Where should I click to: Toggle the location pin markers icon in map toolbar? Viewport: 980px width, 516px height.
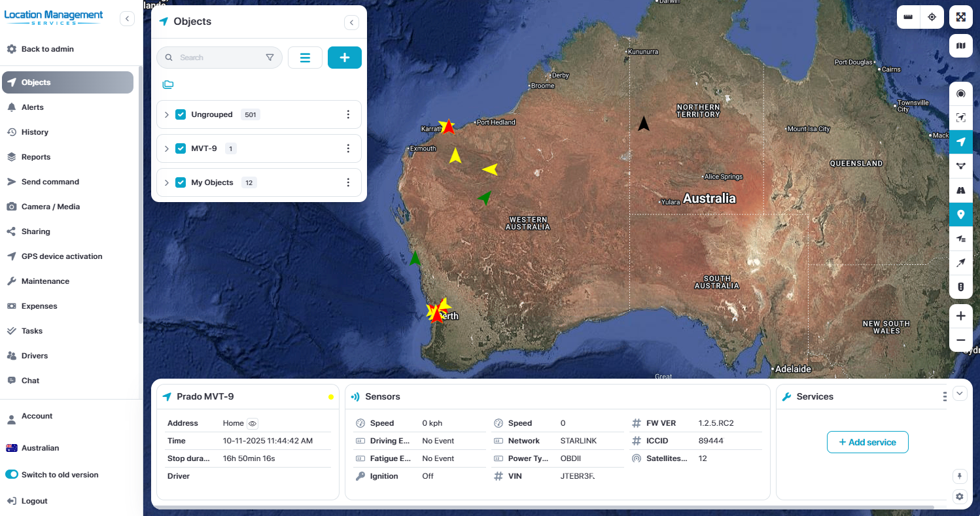pyautogui.click(x=960, y=215)
